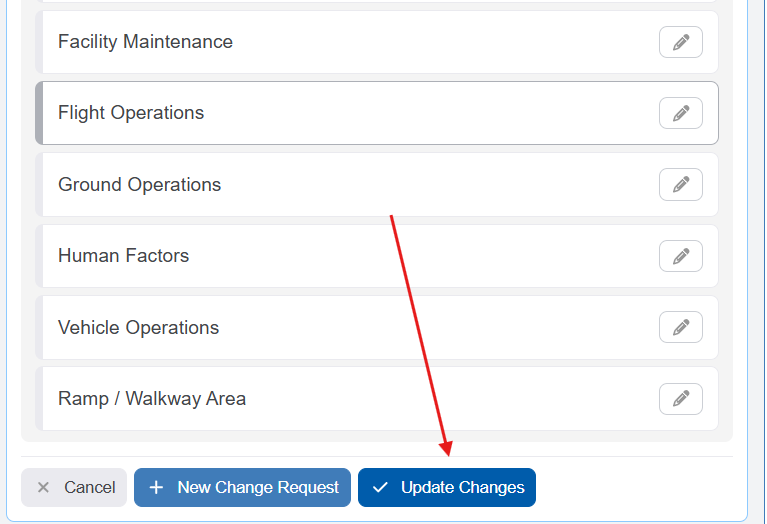Click the X icon on Cancel
Screen dimensions: 767x524
[x=43, y=488]
